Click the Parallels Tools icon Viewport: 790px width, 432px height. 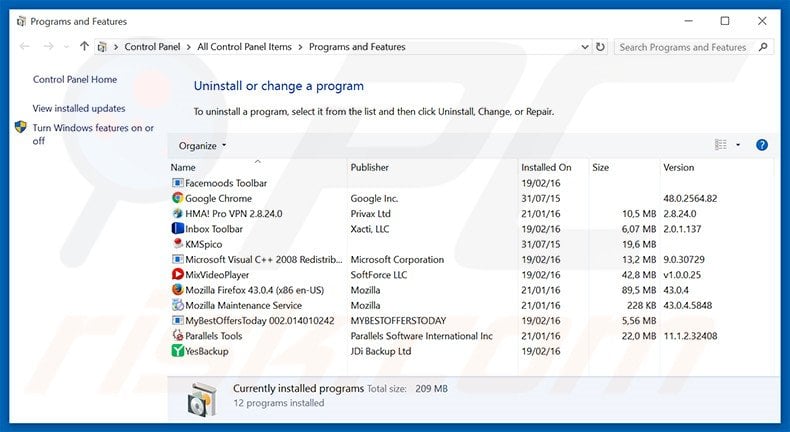tap(177, 335)
